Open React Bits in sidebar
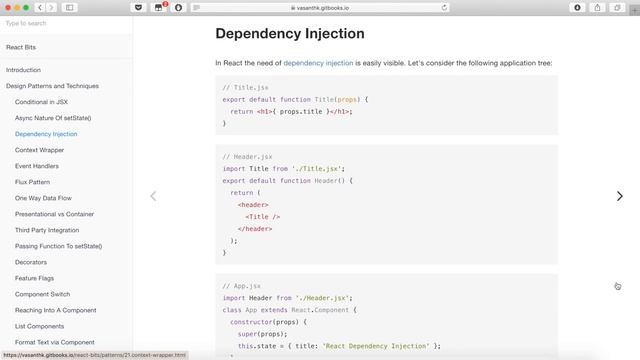Screen dimensions: 640x360 (21, 47)
